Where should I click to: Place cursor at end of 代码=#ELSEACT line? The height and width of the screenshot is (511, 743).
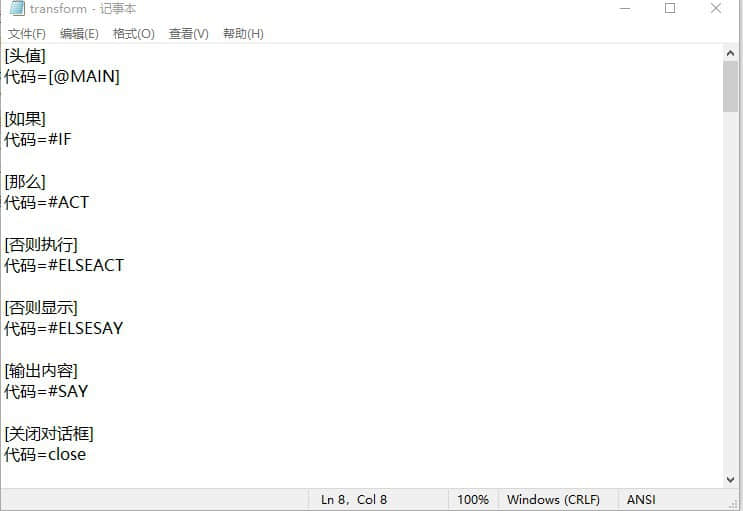coord(124,266)
